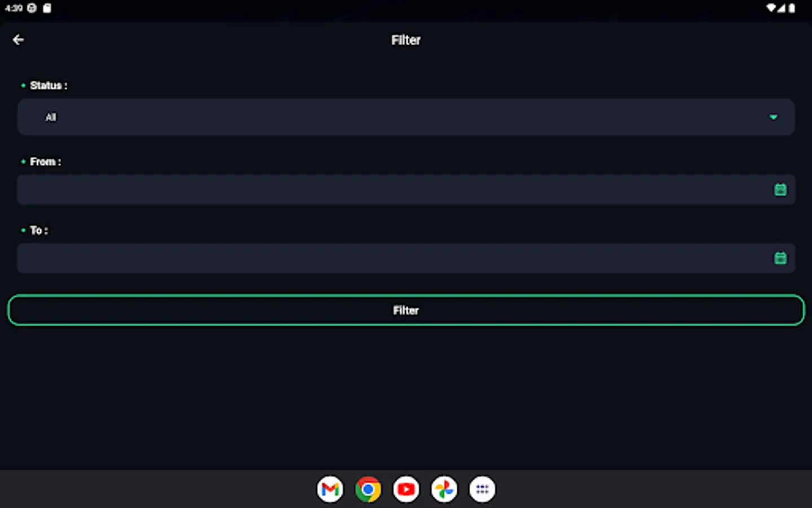This screenshot has height=508, width=812.
Task: Open the From date calendar icon
Action: [x=780, y=190]
